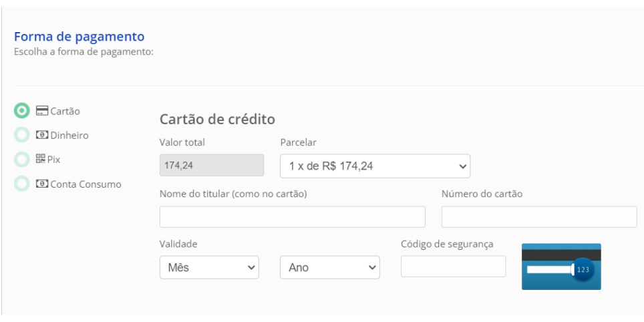644x322 pixels.
Task: Click the Dinheiro label text
Action: tap(69, 135)
